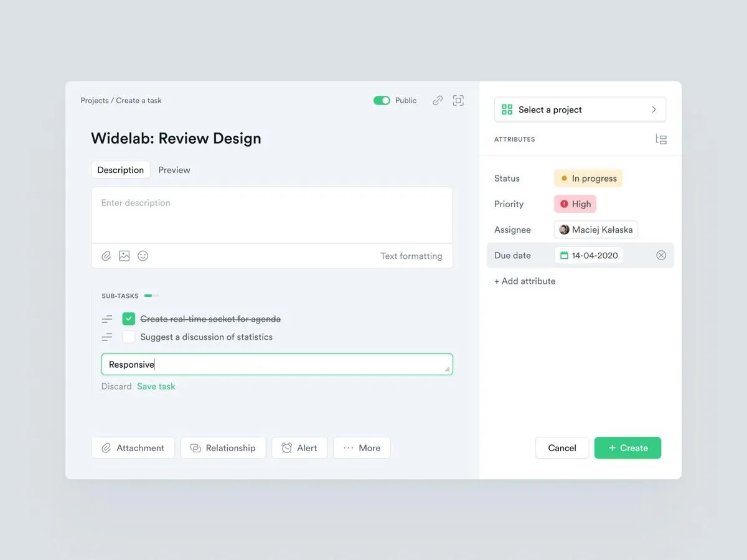This screenshot has height=560, width=747.
Task: Click the sub-tasks progress bar
Action: (x=152, y=296)
